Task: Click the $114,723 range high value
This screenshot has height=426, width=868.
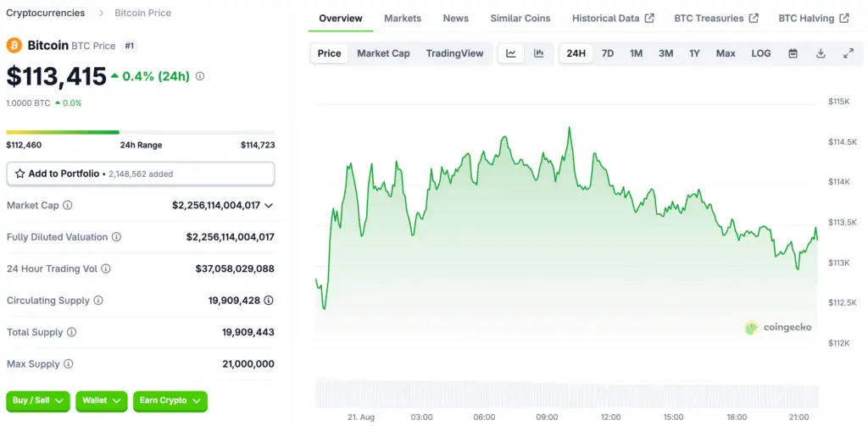Action: 258,145
